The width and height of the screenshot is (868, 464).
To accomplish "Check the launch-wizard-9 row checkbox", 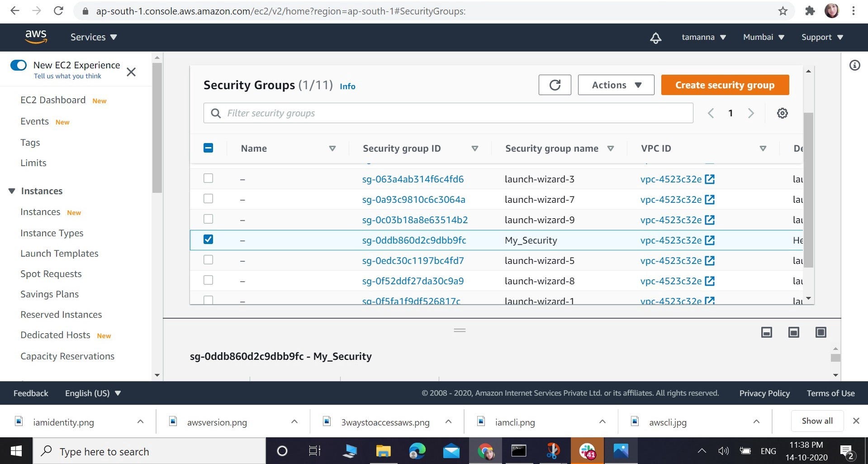I will pyautogui.click(x=208, y=219).
